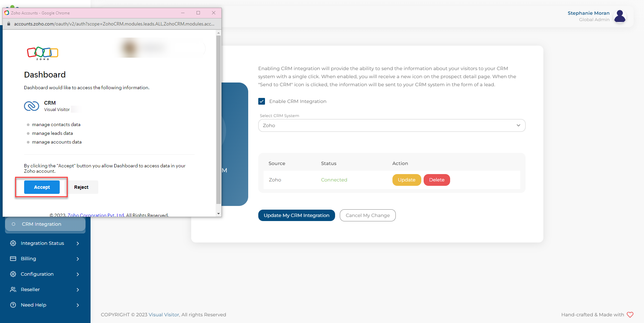644x323 pixels.
Task: Click manage leads data permission text
Action: tap(52, 133)
